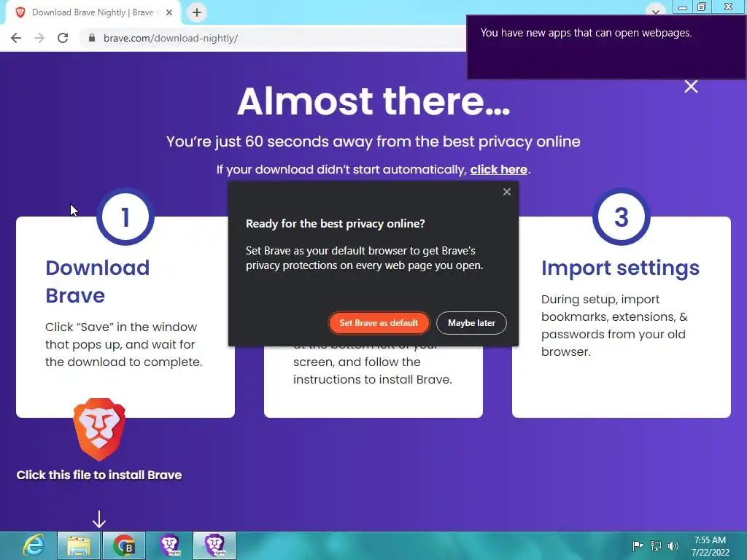Select the Download Brave Nightly tab

93,12
